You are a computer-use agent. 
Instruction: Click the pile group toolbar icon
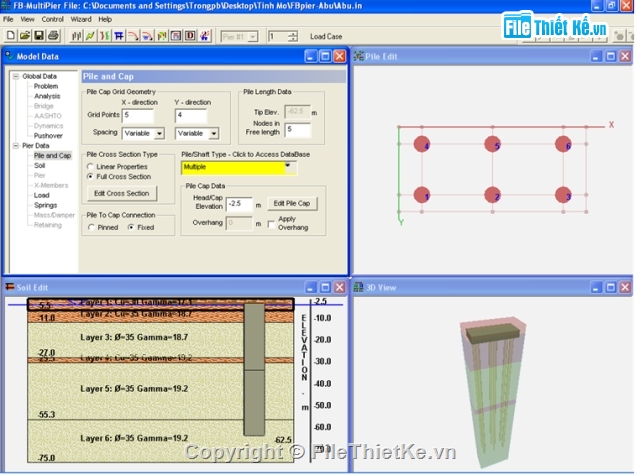tap(76, 36)
